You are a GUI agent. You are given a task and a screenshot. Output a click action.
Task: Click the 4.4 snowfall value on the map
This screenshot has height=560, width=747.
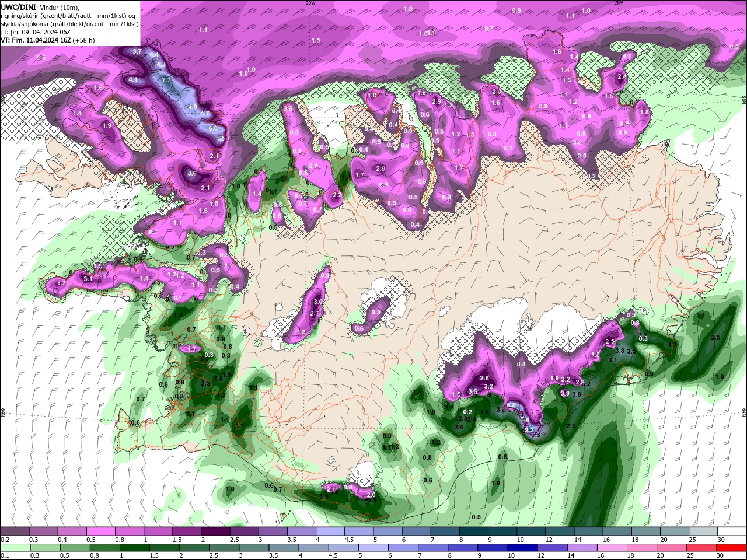[155, 54]
